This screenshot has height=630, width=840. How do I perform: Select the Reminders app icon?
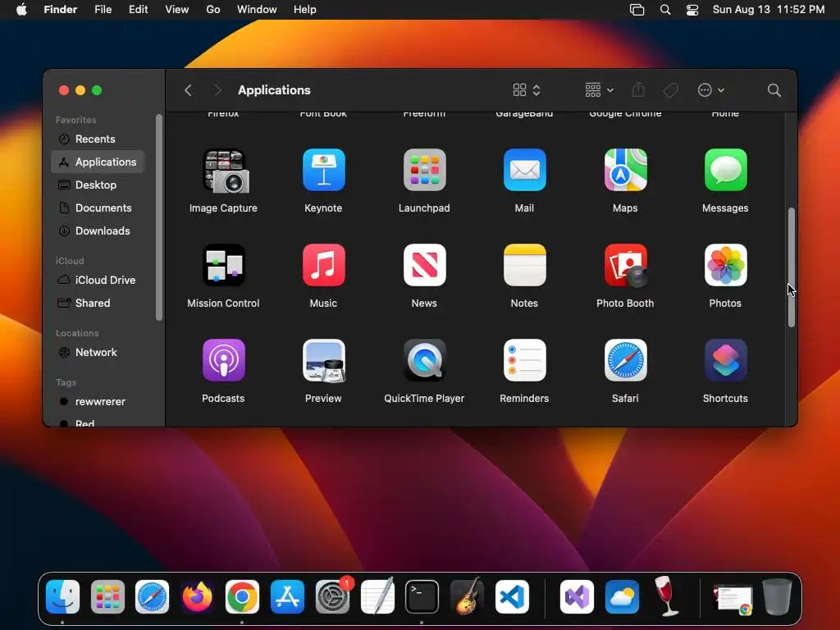click(x=524, y=361)
